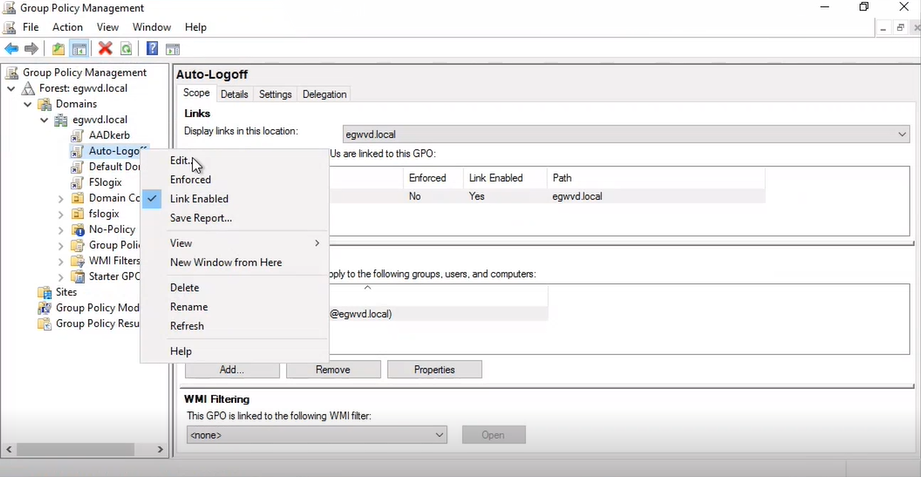The width and height of the screenshot is (921, 477).
Task: Click the tree pane scroll left arrow
Action: pos(9,449)
